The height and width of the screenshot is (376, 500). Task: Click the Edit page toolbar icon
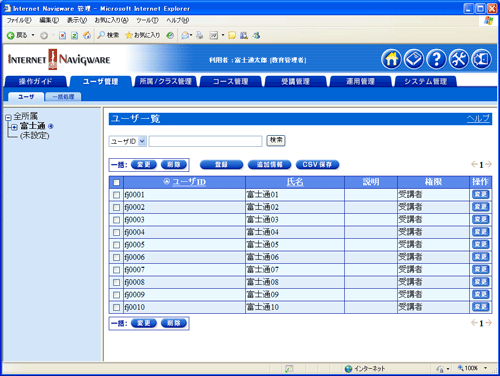pos(213,35)
